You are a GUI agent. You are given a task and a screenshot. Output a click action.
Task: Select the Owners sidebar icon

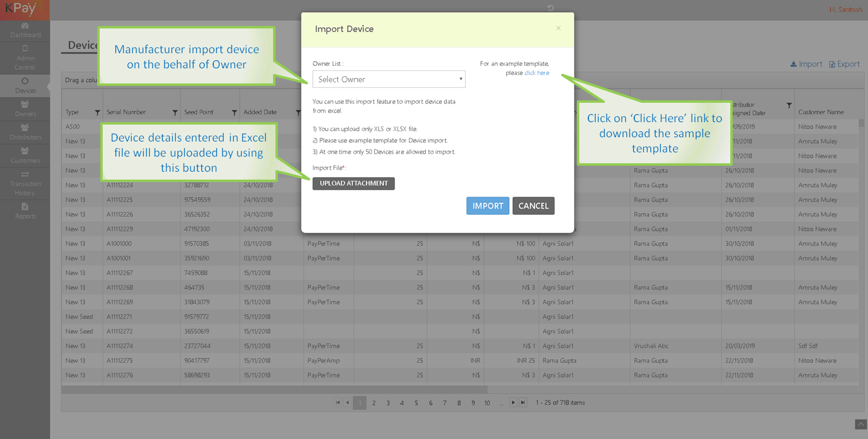[25, 109]
